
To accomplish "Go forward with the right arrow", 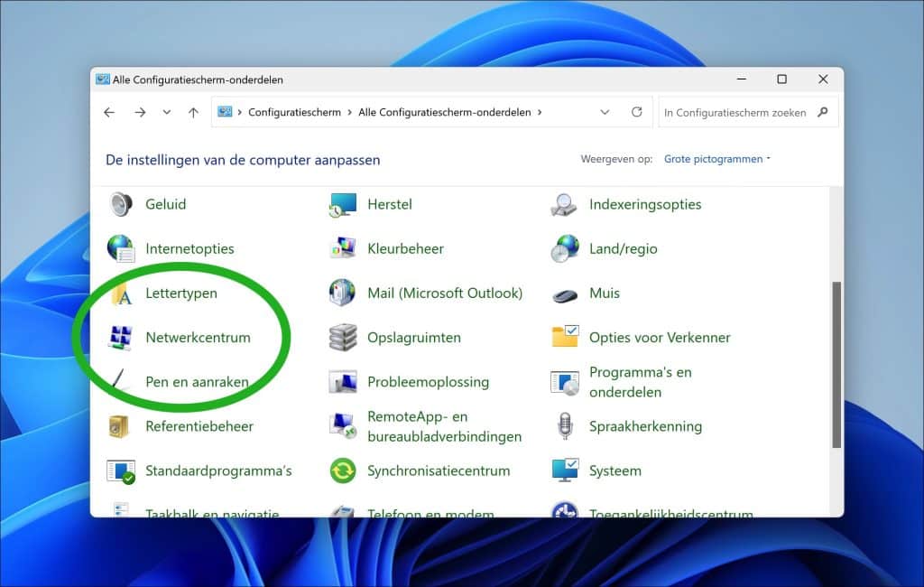I will click(140, 112).
